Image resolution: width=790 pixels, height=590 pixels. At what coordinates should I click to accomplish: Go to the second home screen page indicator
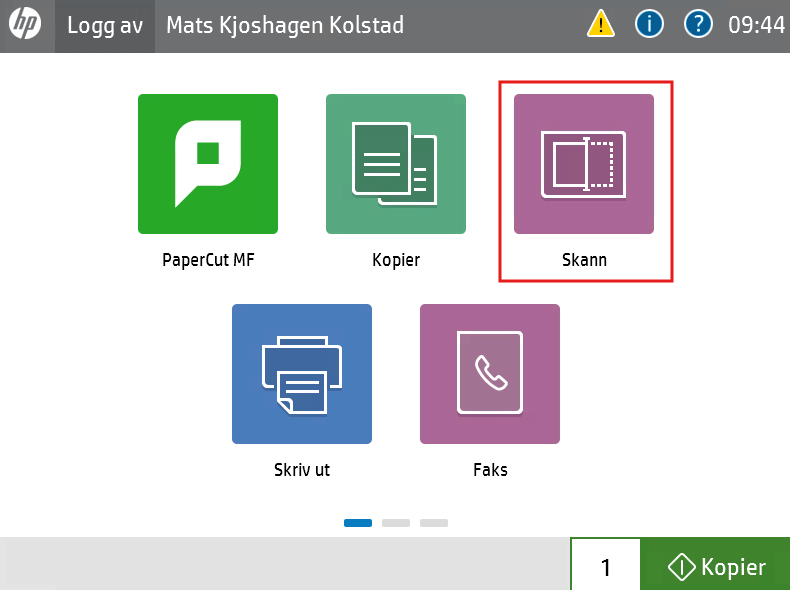click(x=396, y=523)
